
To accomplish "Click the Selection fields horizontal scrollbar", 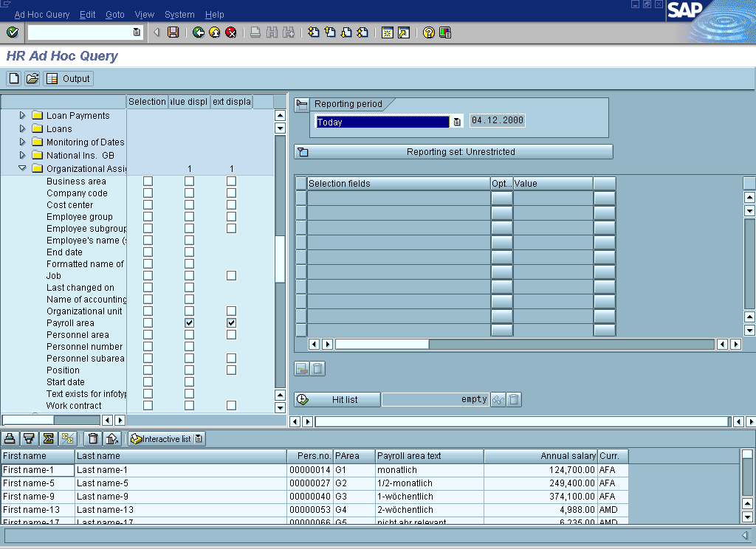I will click(525, 344).
